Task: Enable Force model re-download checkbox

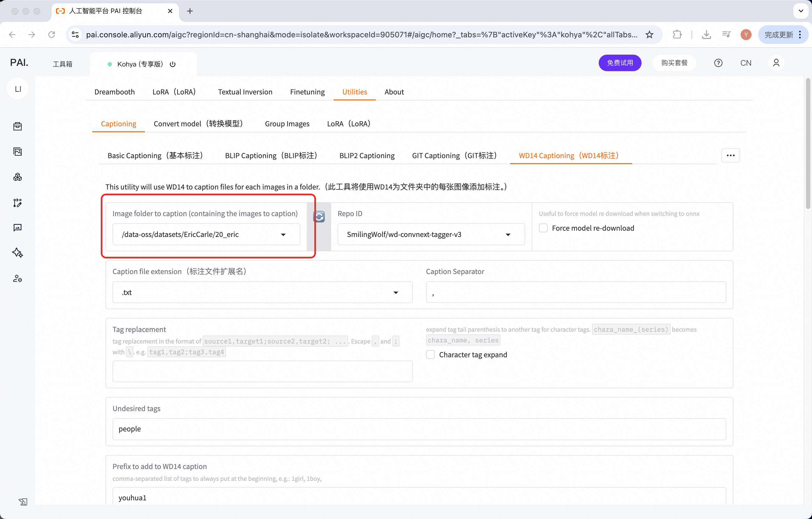Action: pyautogui.click(x=543, y=228)
